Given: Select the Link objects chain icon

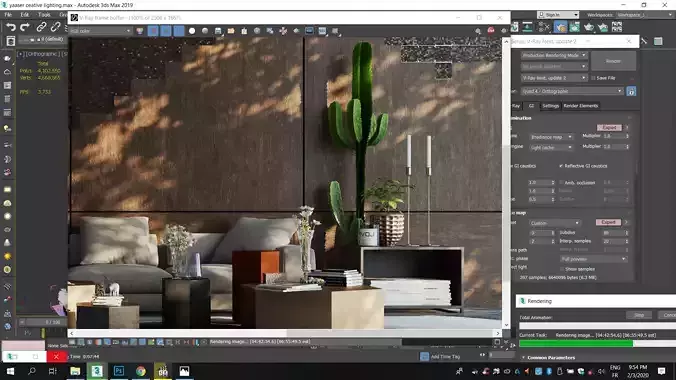Looking at the screenshot, I should point(41,27).
